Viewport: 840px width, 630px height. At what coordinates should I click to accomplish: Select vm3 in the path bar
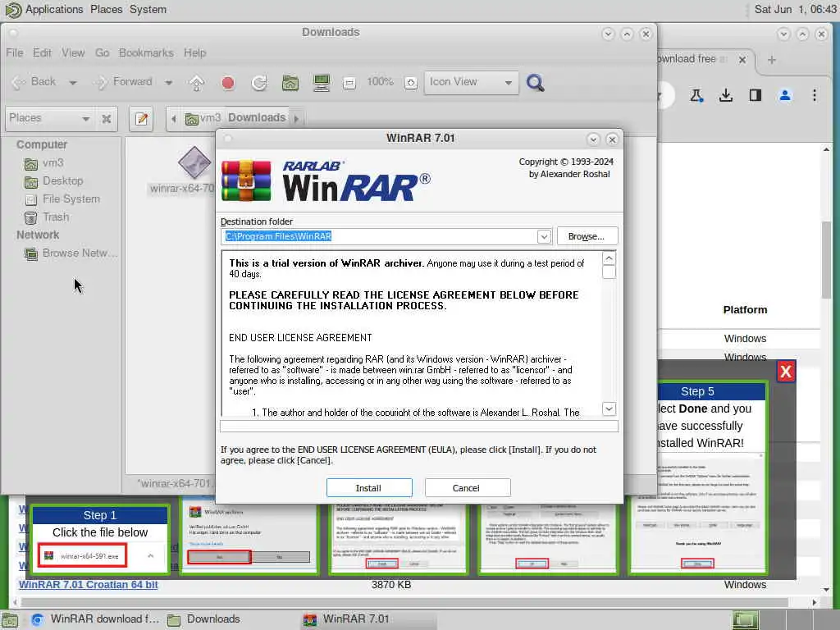point(203,118)
